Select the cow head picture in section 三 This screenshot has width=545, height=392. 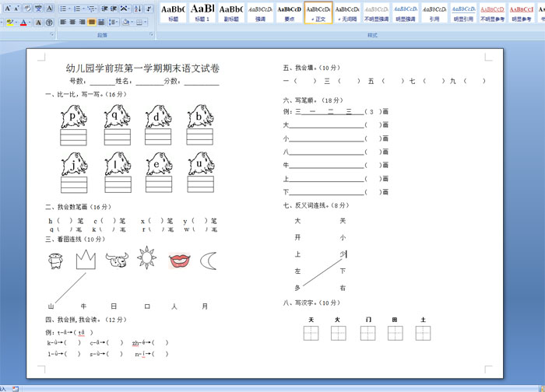[117, 260]
